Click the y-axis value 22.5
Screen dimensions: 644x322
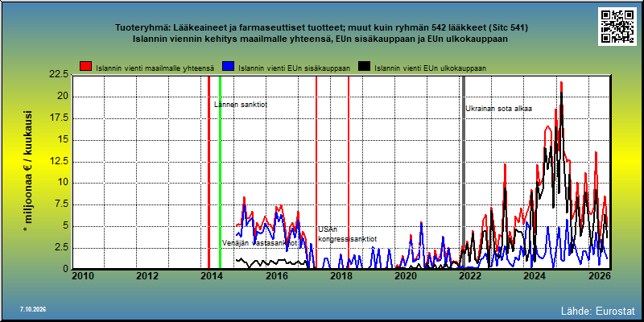tap(58, 75)
